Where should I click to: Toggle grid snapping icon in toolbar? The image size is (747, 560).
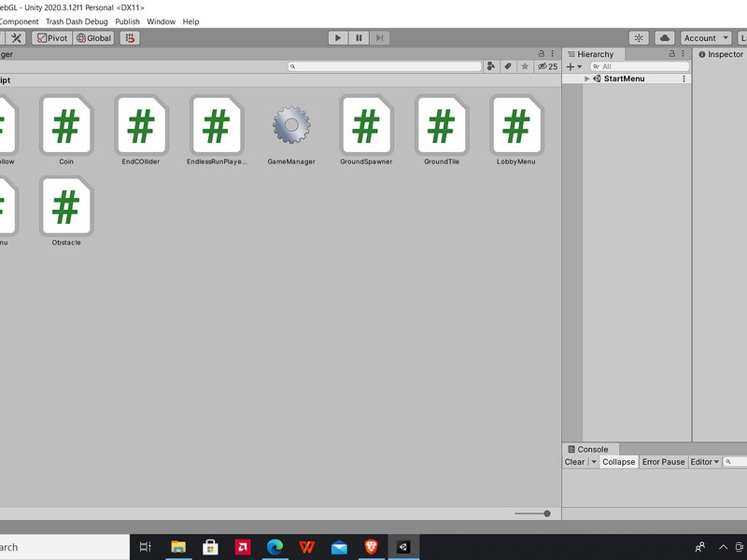130,38
